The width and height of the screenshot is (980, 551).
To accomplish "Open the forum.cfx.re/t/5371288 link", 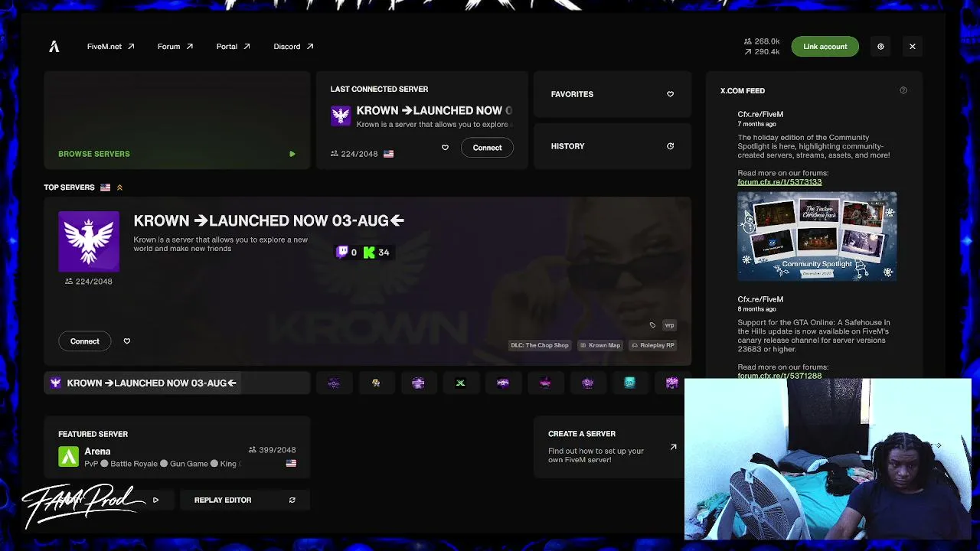I will (779, 376).
